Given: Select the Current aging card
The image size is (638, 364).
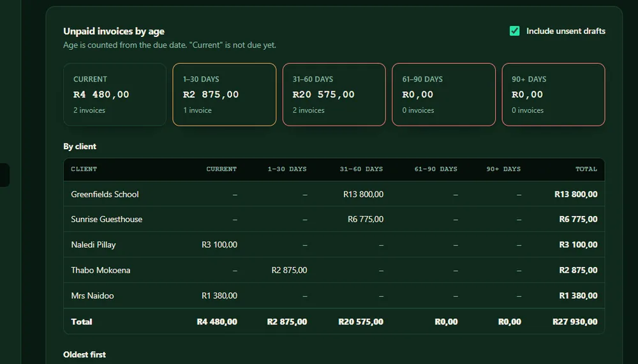Looking at the screenshot, I should point(115,94).
